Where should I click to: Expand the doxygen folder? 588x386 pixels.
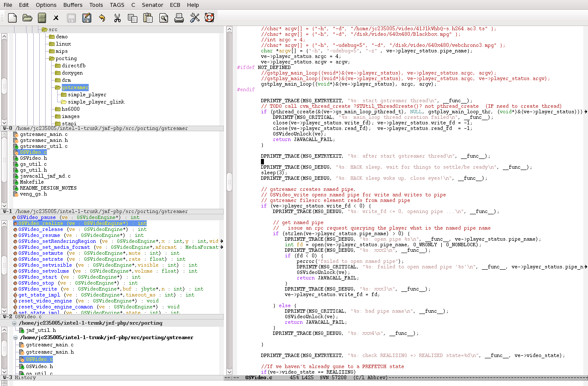coord(58,73)
